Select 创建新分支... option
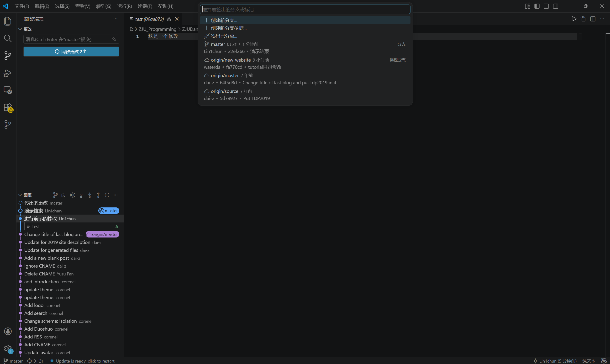Viewport: 610px width, 364px height. 305,20
